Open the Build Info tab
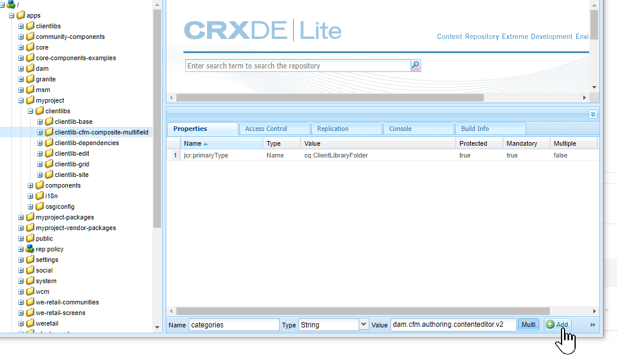The width and height of the screenshot is (617, 364). coord(491,129)
